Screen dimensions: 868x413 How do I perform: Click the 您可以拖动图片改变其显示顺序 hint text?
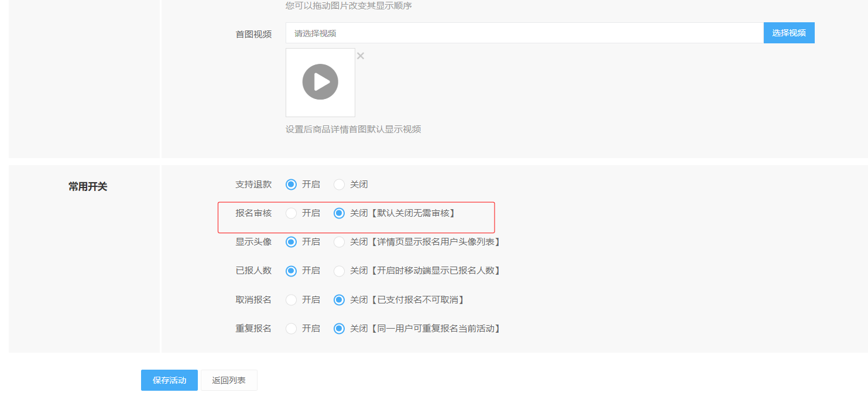coord(349,6)
